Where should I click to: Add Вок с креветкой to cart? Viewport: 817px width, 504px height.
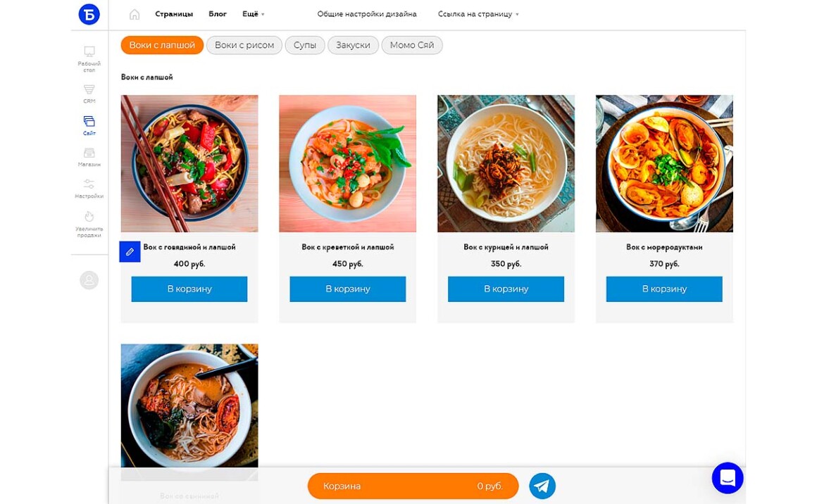coord(347,289)
